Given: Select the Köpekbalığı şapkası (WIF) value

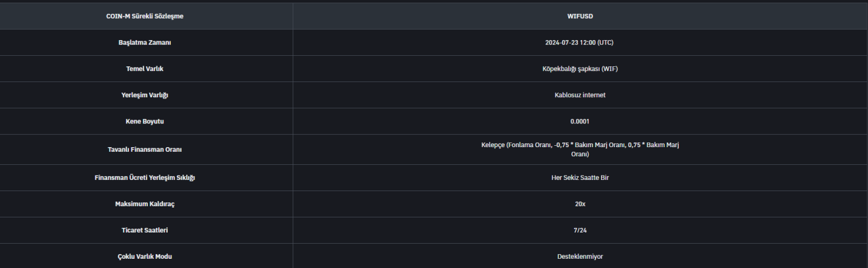Looking at the screenshot, I should 579,69.
